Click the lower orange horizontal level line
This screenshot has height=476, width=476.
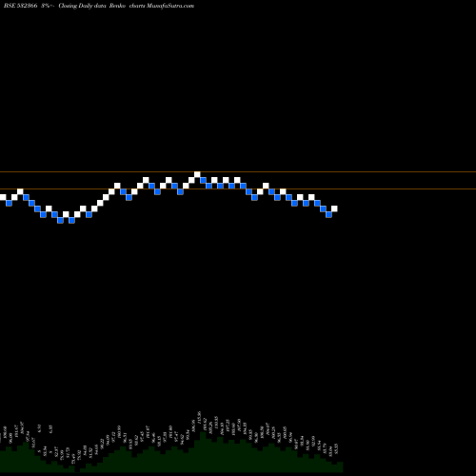pyautogui.click(x=238, y=189)
